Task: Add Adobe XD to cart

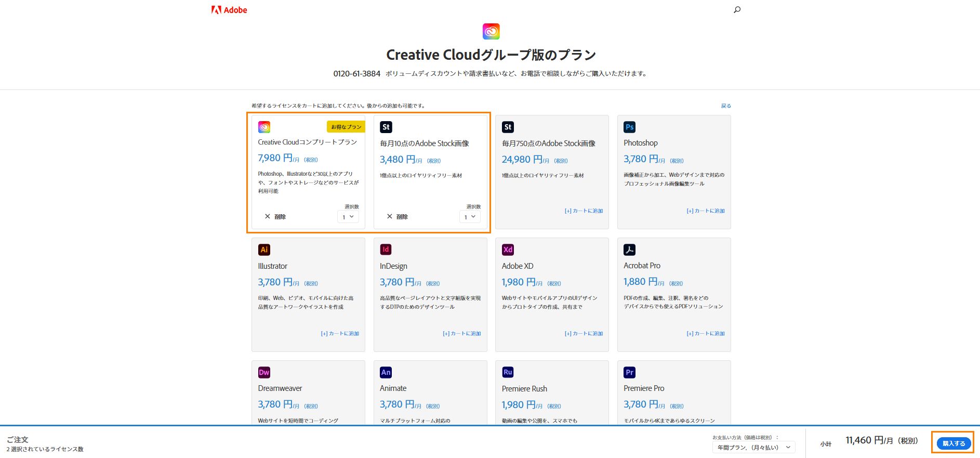Action: [x=584, y=334]
